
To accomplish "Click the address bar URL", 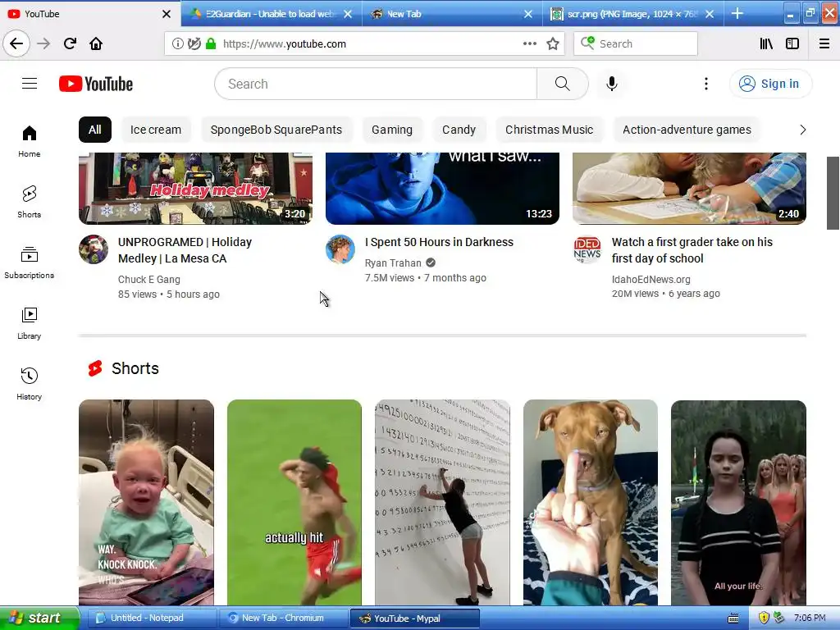I will [x=285, y=44].
